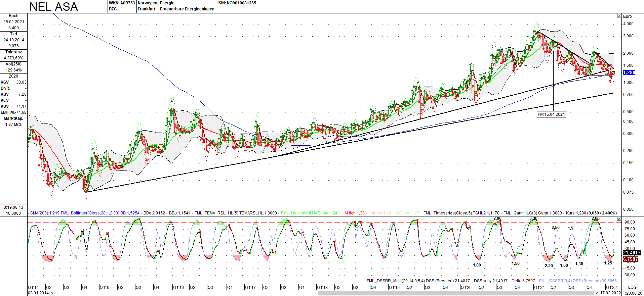Click the low value 0,076

[x=14, y=46]
